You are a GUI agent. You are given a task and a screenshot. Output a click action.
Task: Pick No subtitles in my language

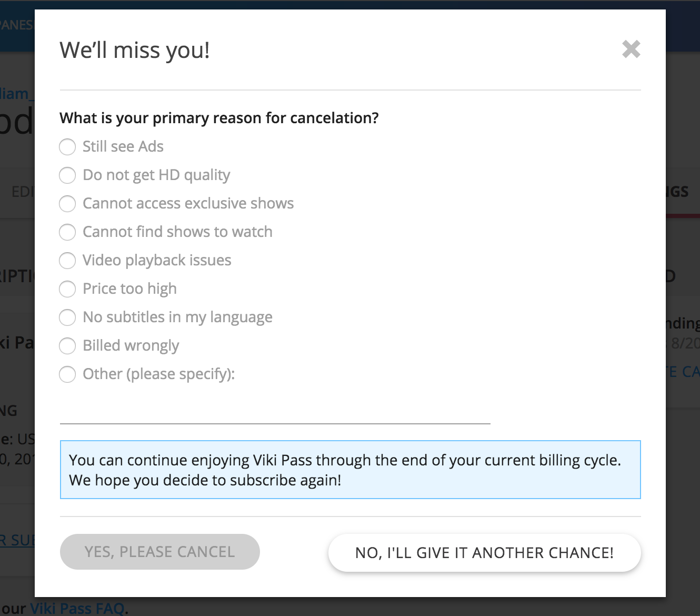(67, 317)
